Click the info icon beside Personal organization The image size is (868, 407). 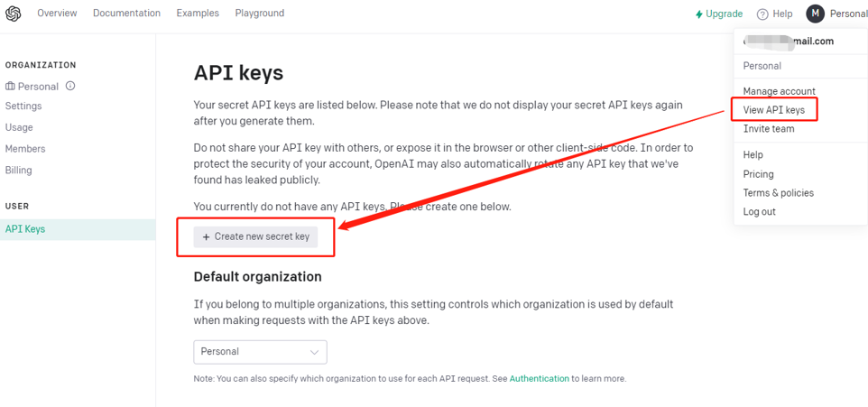pyautogui.click(x=70, y=86)
